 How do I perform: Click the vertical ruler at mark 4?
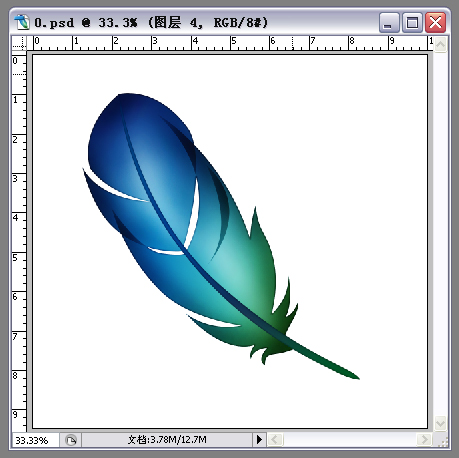click(x=19, y=217)
